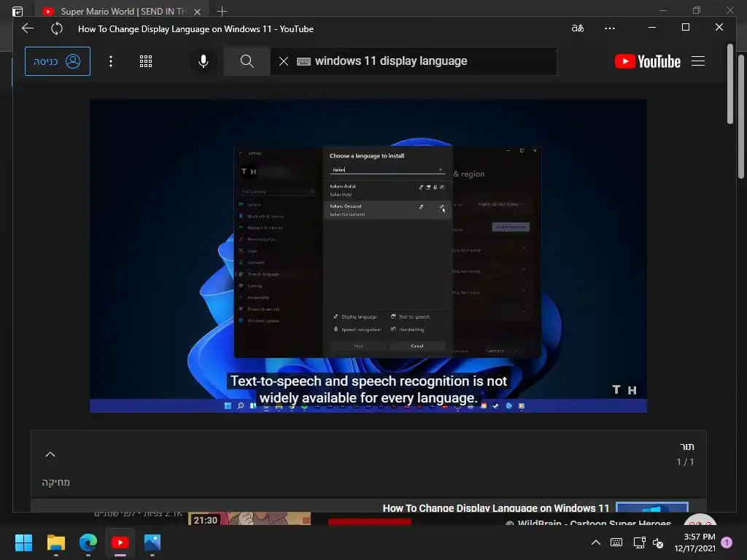The width and height of the screenshot is (747, 560).
Task: Open the hamburger guide menu
Action: (698, 61)
